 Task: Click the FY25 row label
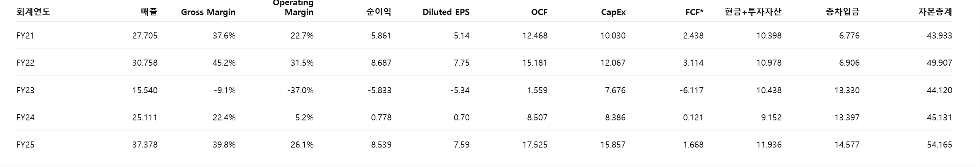pos(25,145)
